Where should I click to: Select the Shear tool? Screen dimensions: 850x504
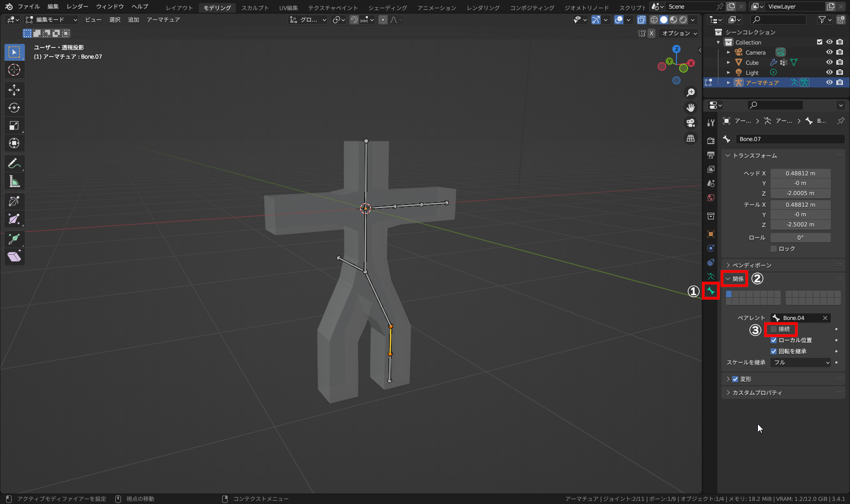pyautogui.click(x=14, y=257)
